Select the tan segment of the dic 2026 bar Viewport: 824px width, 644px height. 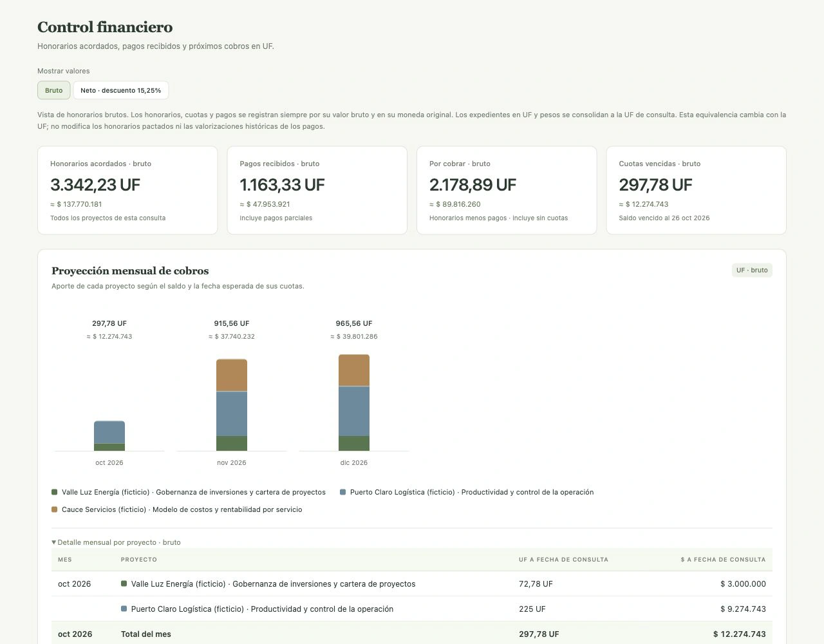click(354, 370)
